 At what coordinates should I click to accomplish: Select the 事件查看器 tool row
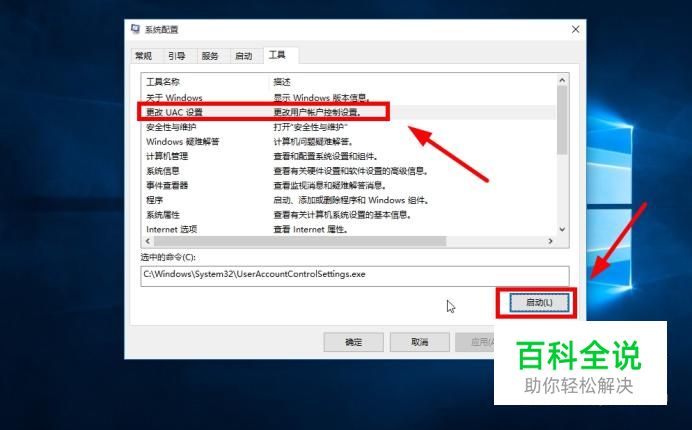coord(348,185)
